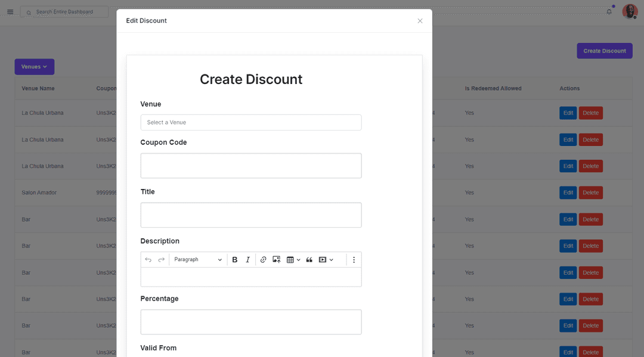Click the search magnifier icon

tap(29, 13)
